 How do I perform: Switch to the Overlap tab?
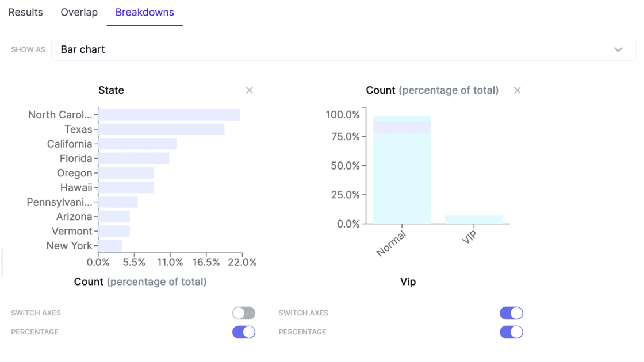79,12
